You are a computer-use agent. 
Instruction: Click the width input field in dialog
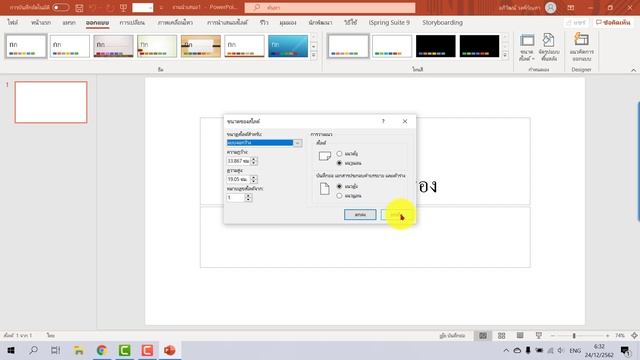point(238,161)
